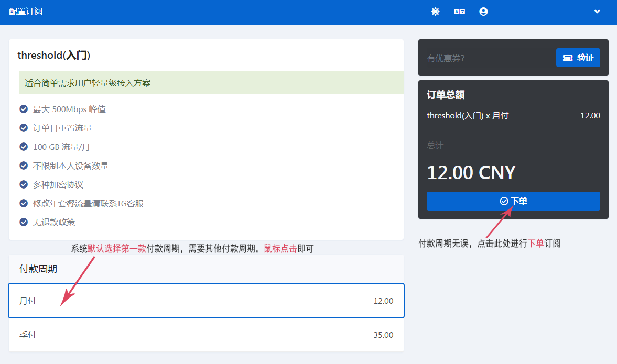617x364 pixels.
Task: Click check icon beside 最大 500Mbps 峰值
Action: (24, 109)
